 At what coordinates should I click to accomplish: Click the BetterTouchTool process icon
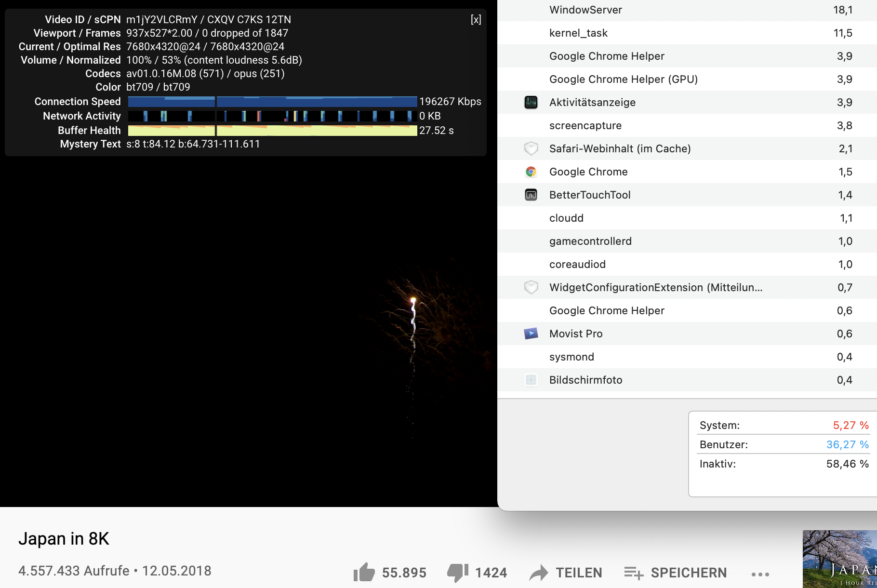click(531, 195)
